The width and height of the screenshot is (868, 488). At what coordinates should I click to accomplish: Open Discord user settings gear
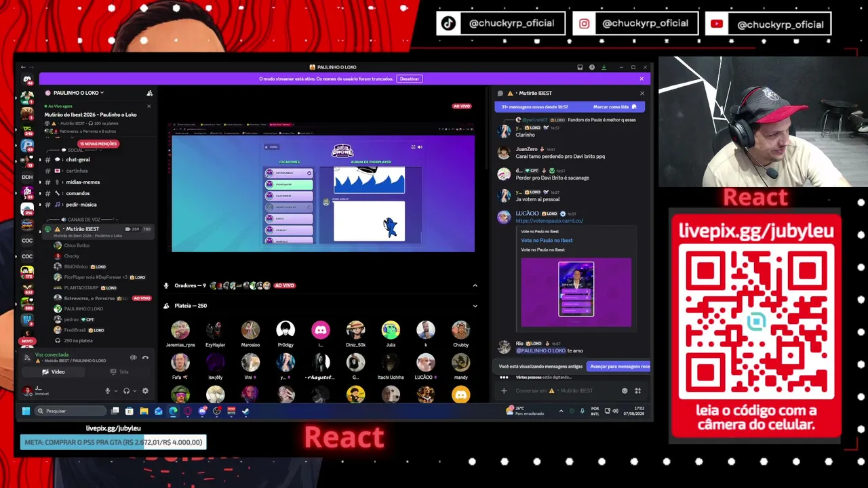[145, 391]
